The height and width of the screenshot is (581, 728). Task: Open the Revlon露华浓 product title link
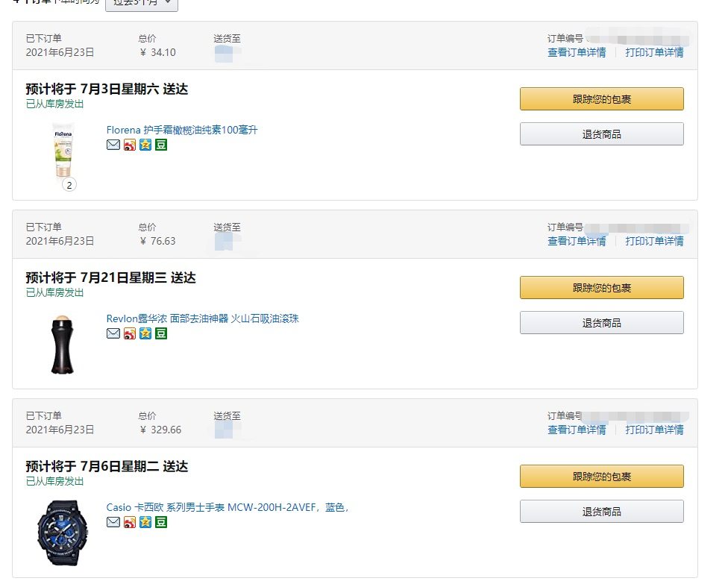[202, 318]
